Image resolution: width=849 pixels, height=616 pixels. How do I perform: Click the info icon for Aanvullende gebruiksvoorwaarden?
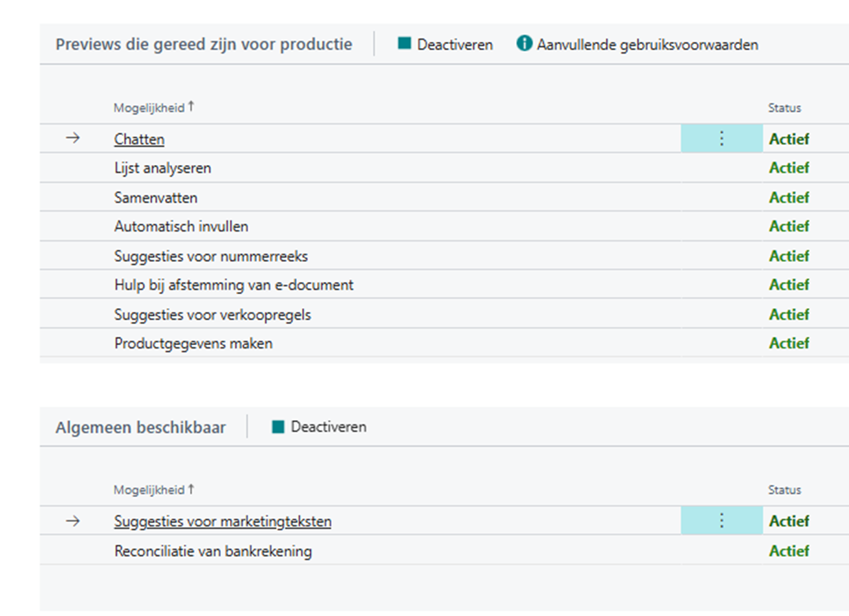(x=524, y=44)
